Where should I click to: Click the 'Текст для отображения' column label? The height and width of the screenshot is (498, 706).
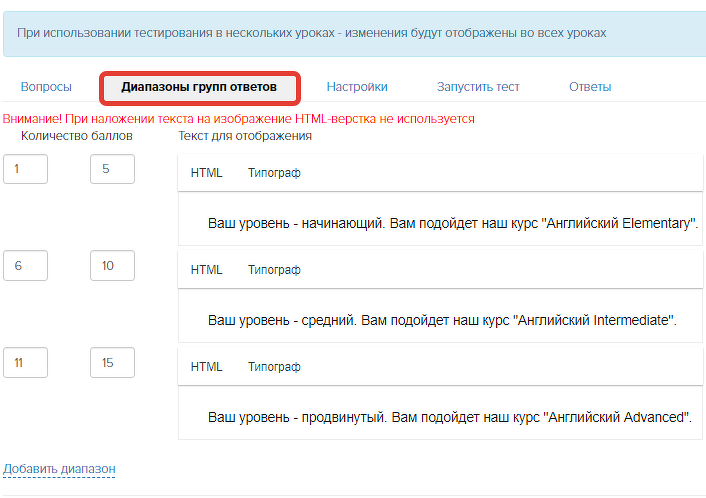pyautogui.click(x=245, y=136)
